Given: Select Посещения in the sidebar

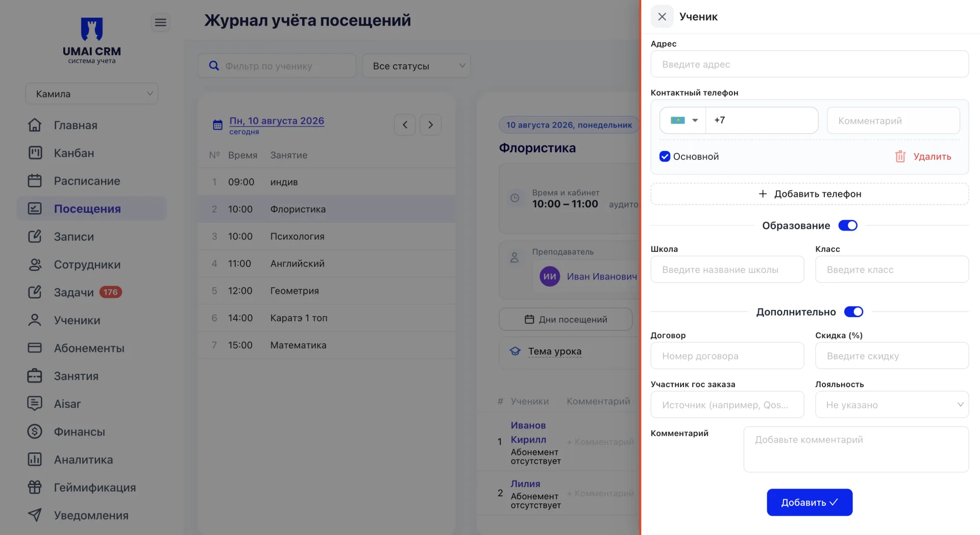Looking at the screenshot, I should 92,209.
